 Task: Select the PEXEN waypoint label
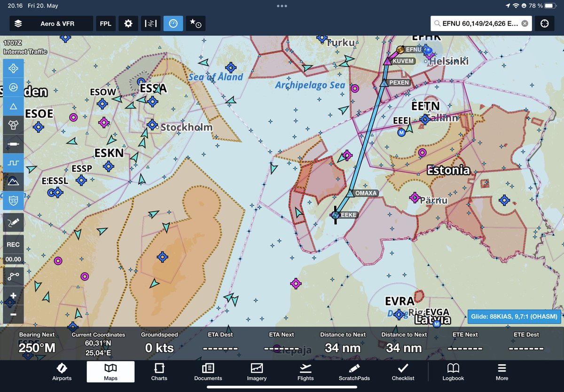click(399, 83)
